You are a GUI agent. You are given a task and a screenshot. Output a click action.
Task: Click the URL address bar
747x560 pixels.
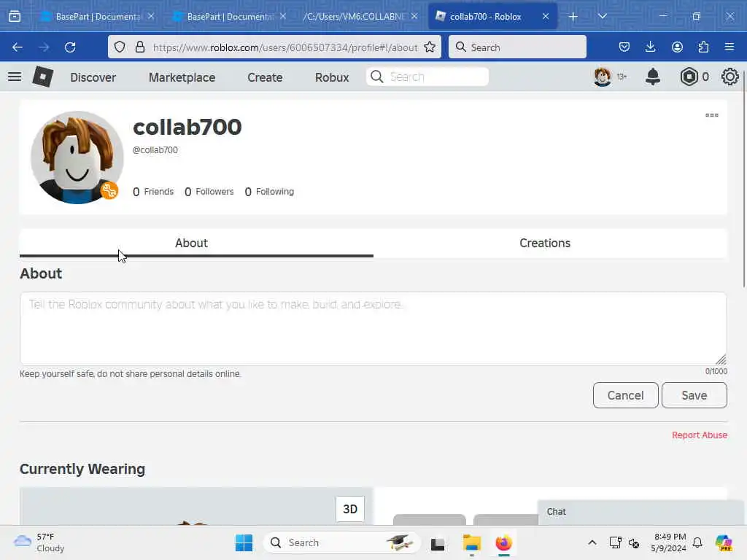coord(285,47)
